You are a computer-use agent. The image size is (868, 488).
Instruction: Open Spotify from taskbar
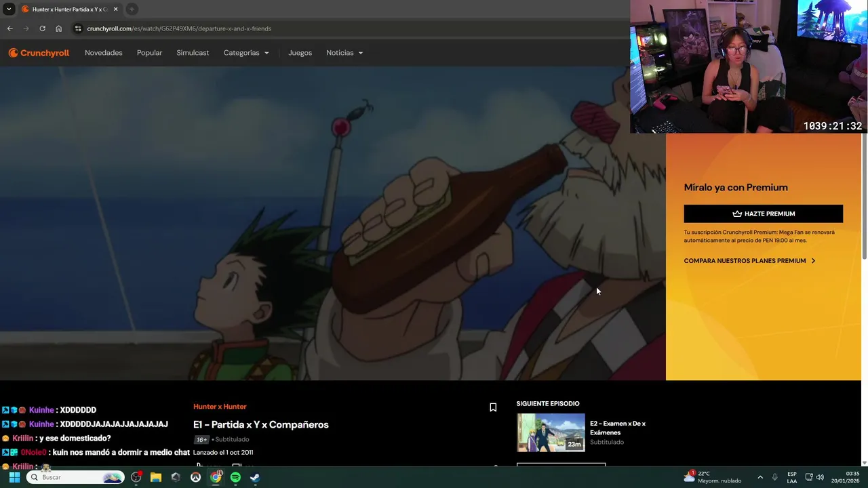[x=235, y=477]
